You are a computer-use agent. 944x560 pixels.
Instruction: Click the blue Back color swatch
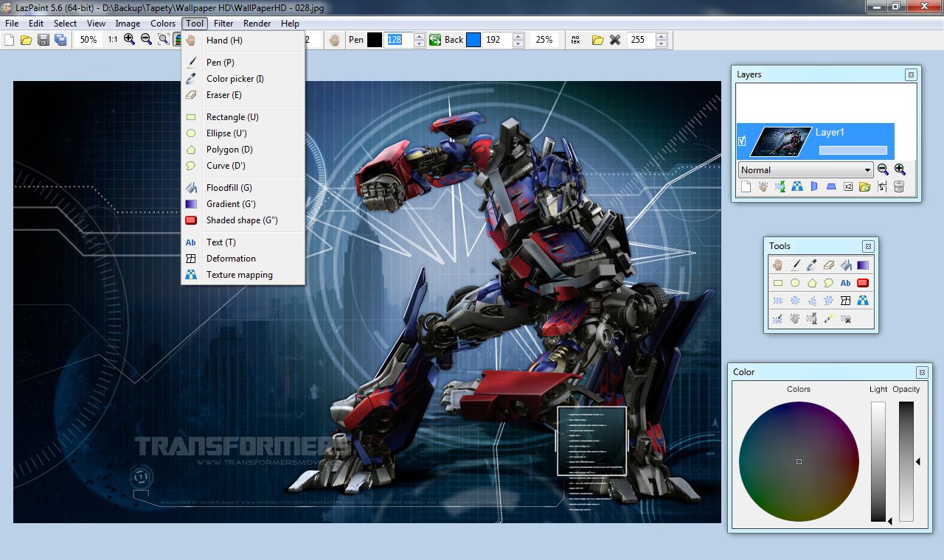473,40
